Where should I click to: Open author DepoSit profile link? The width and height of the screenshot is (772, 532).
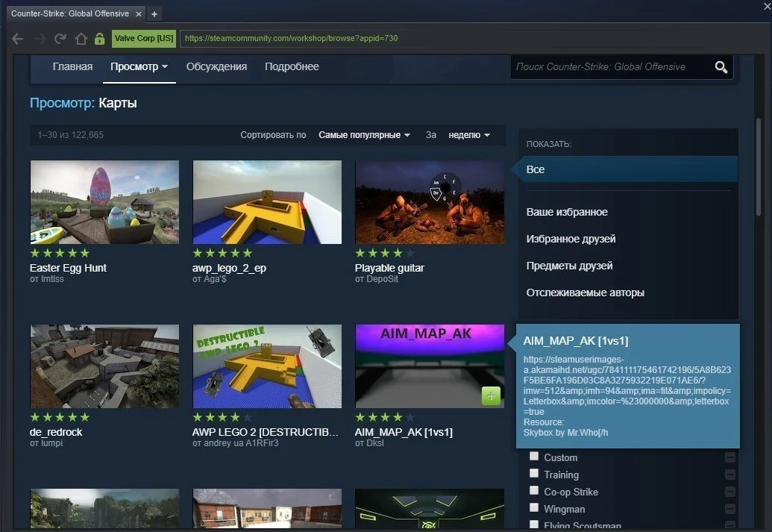pos(382,279)
